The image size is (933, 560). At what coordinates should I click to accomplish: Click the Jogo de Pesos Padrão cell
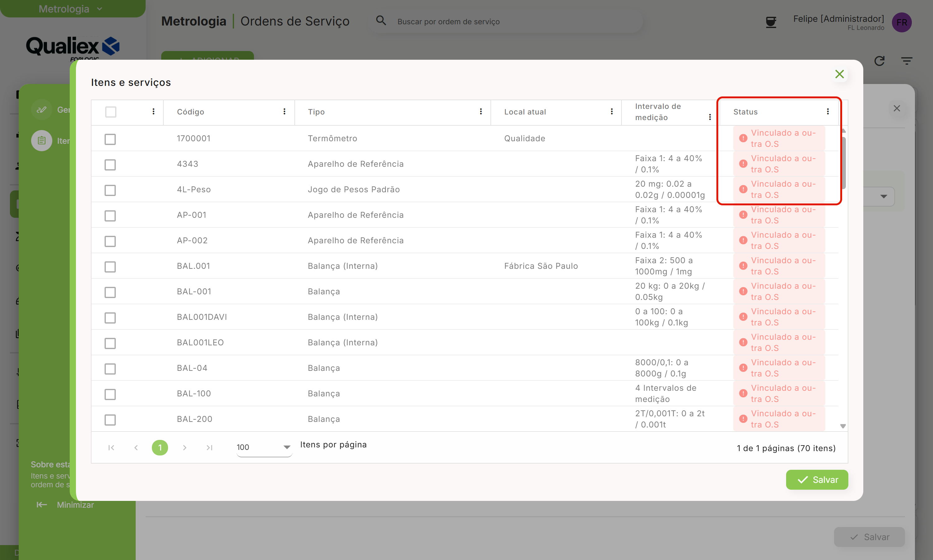tap(353, 189)
